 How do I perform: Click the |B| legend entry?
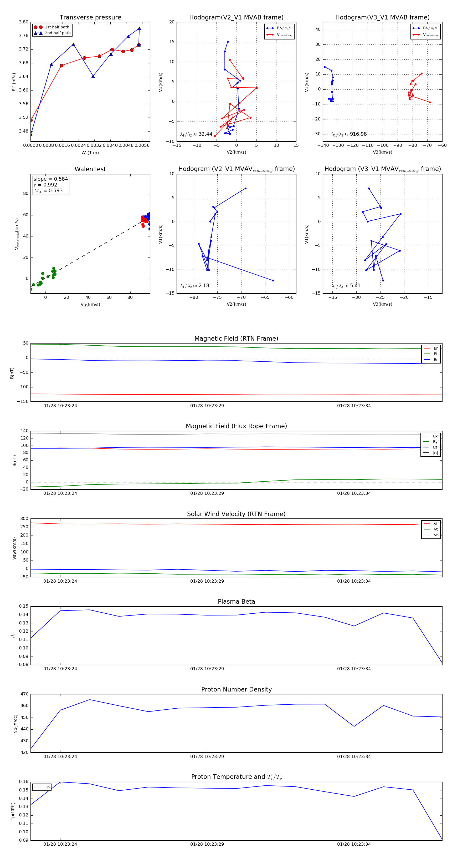(431, 453)
